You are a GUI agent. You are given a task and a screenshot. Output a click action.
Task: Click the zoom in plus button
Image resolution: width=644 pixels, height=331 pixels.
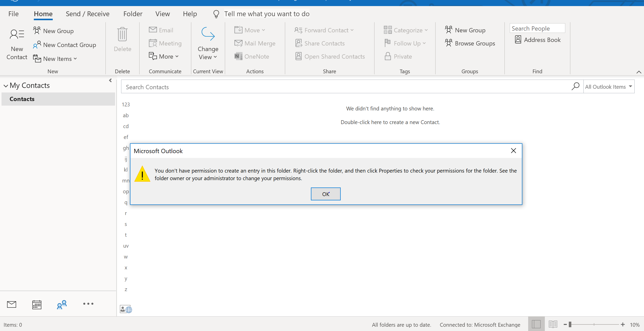623,324
